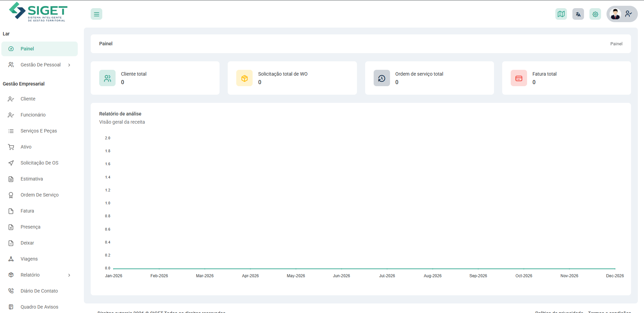
Task: Click the Solicitação total de WO label
Action: (283, 74)
